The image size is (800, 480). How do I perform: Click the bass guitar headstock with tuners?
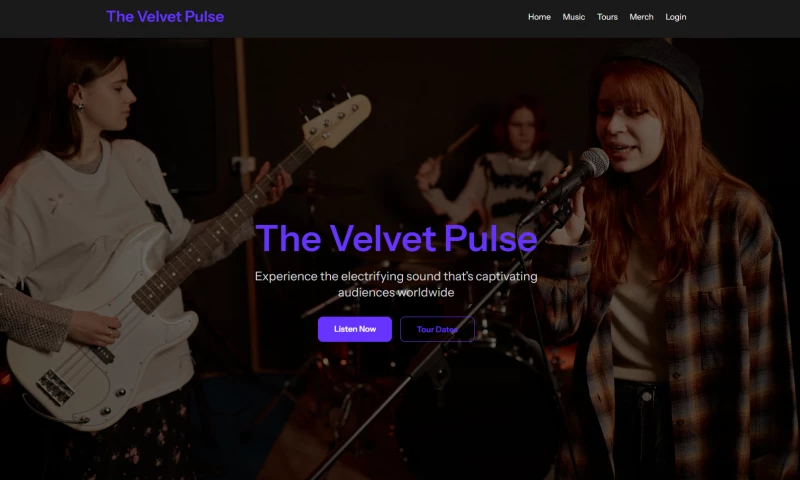[335, 120]
